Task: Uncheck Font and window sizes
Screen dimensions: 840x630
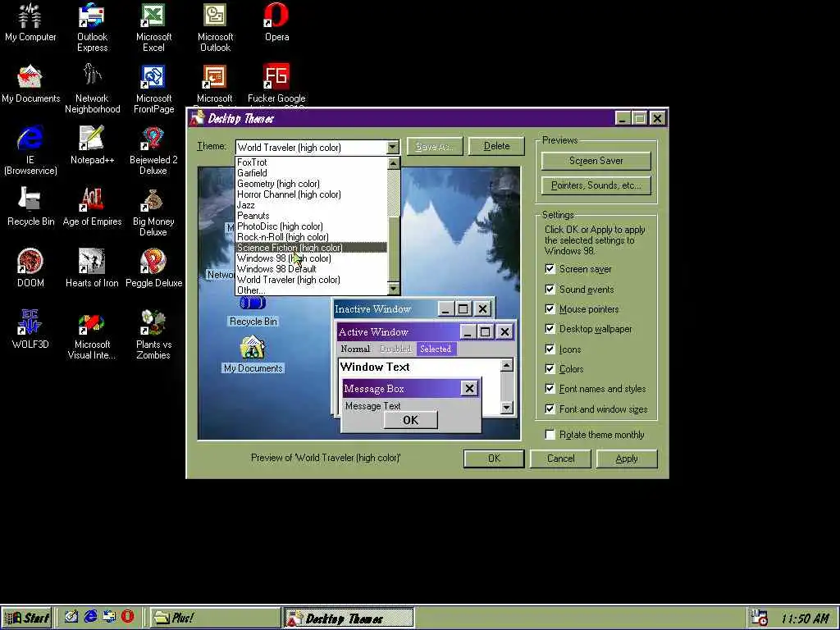Action: (x=550, y=409)
